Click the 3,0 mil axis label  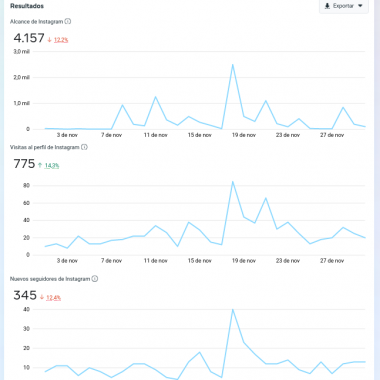pyautogui.click(x=22, y=51)
